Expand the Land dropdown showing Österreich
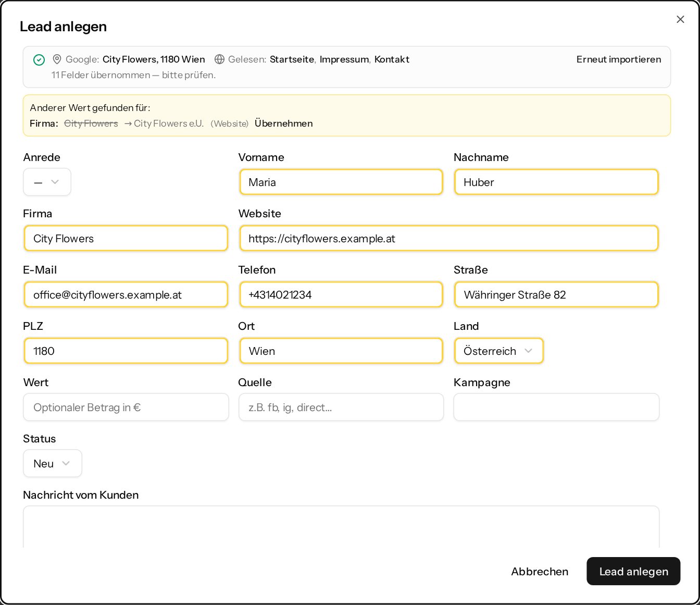This screenshot has width=700, height=605. [498, 351]
